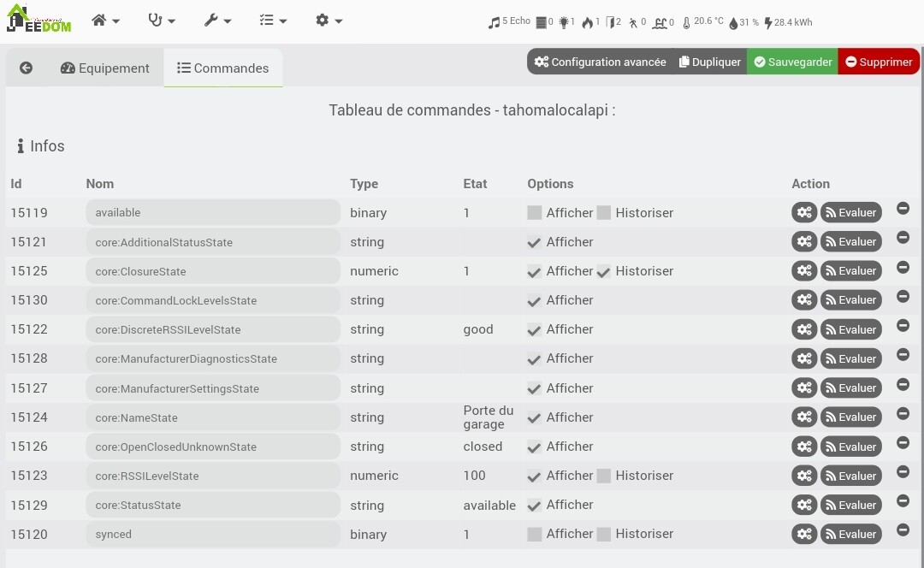Click the 'closed' state value

pyautogui.click(x=483, y=447)
